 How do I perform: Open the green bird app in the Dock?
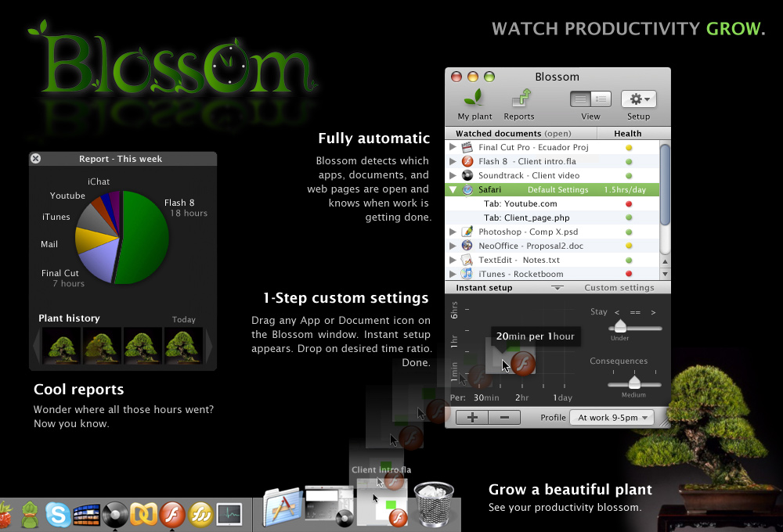click(x=30, y=514)
